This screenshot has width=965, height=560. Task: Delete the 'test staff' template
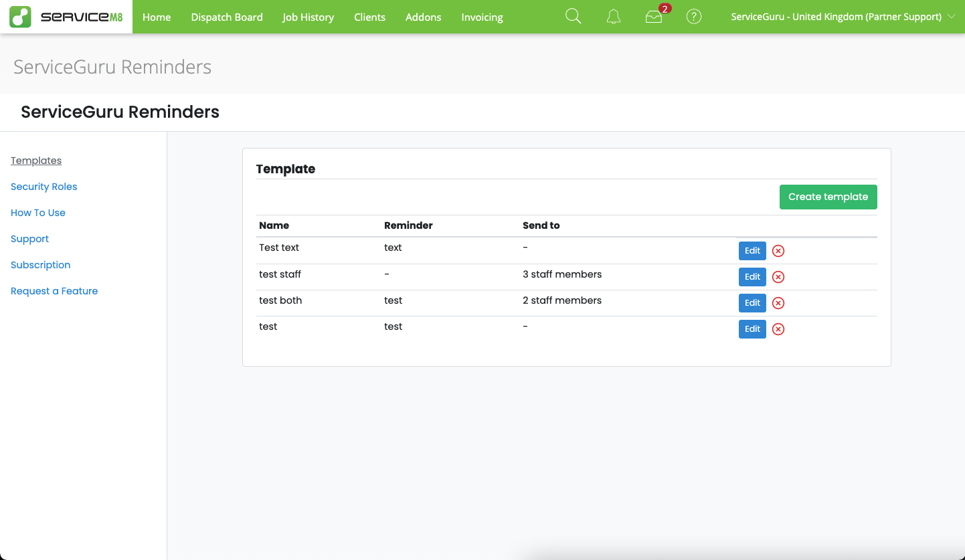coord(778,277)
